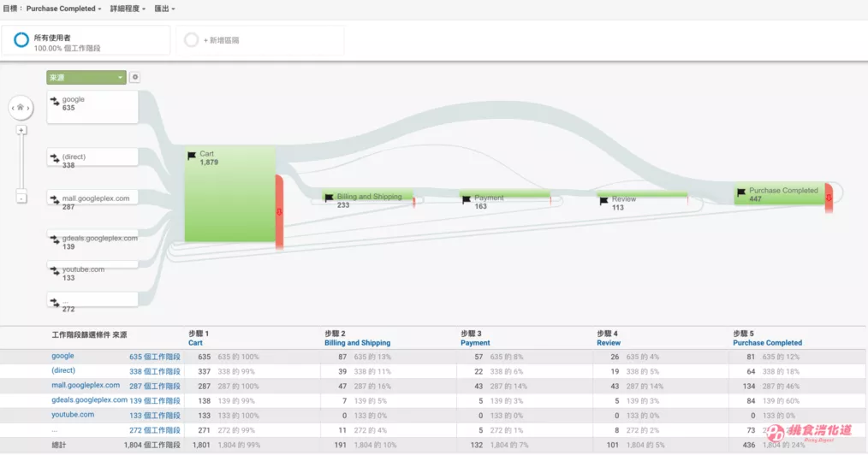The height and width of the screenshot is (455, 868).
Task: Click the zoom in plus button
Action: [21, 131]
